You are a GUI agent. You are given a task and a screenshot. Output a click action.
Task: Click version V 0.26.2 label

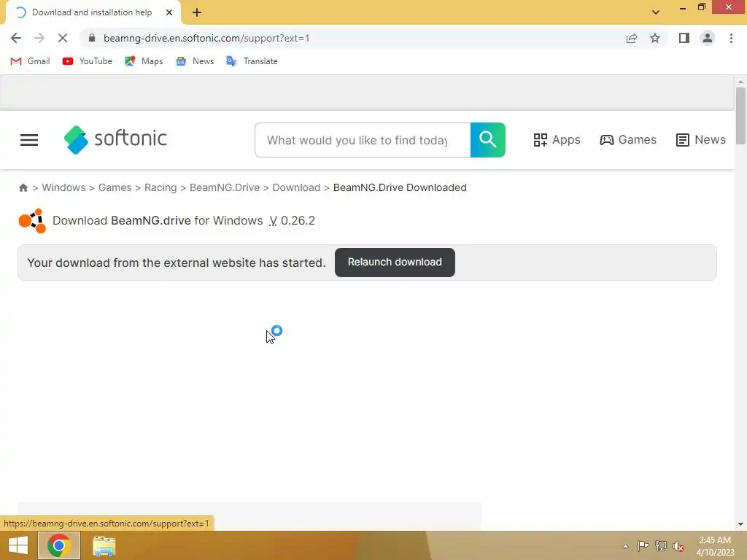(292, 220)
